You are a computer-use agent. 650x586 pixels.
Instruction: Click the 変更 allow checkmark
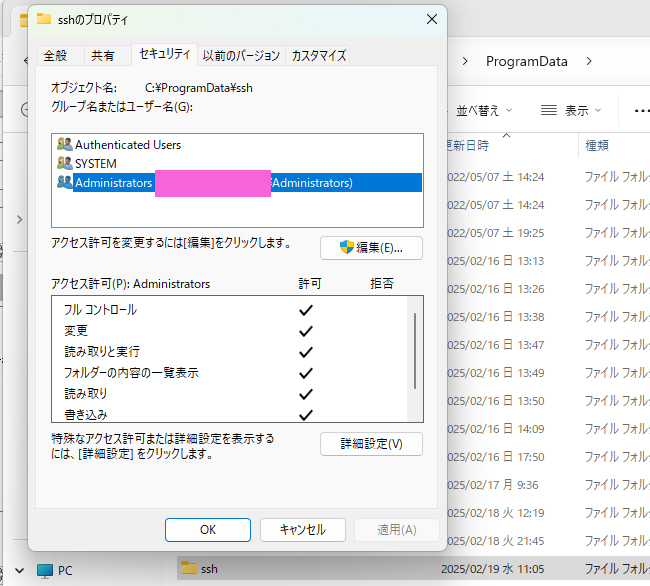click(306, 331)
